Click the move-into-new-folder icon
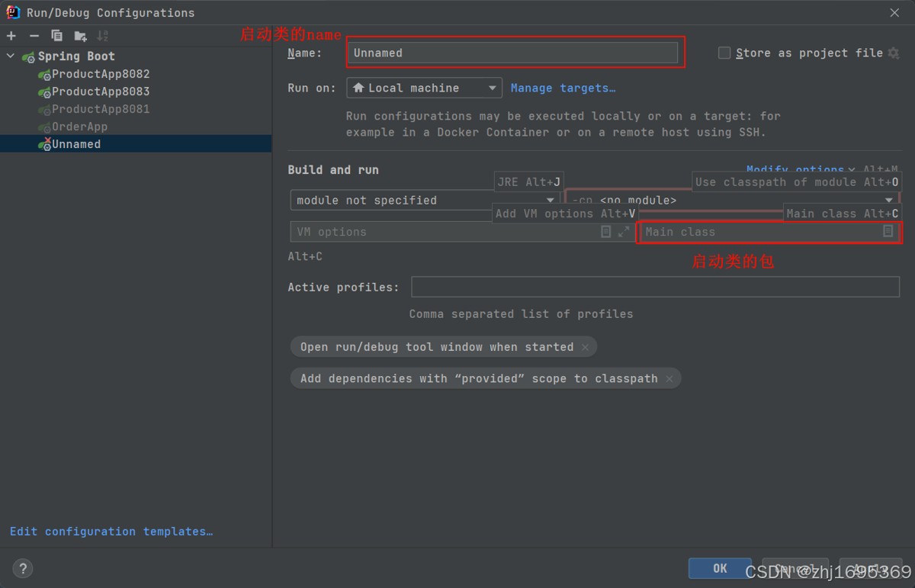The image size is (915, 588). tap(80, 36)
